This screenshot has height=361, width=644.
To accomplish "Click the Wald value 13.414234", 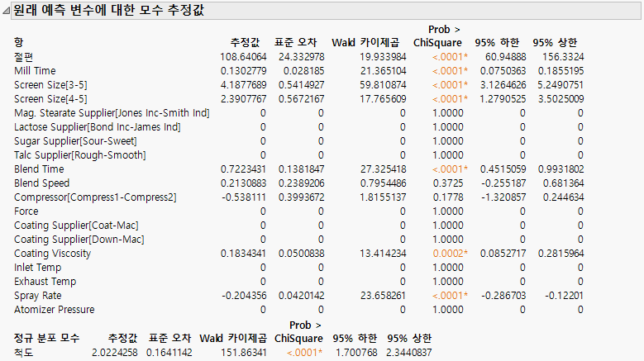I will point(384,254).
